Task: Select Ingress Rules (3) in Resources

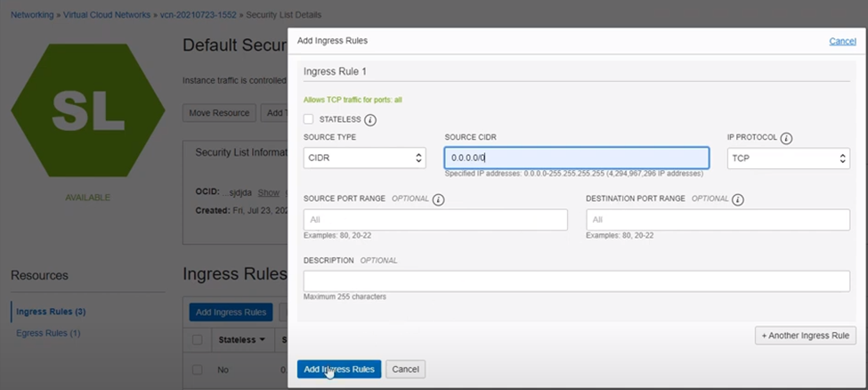Action: [x=51, y=312]
